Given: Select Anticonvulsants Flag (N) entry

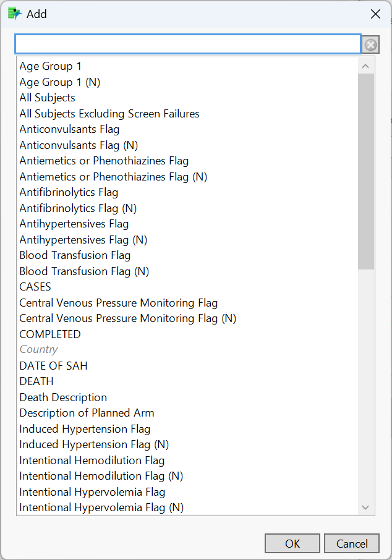Looking at the screenshot, I should 79,145.
